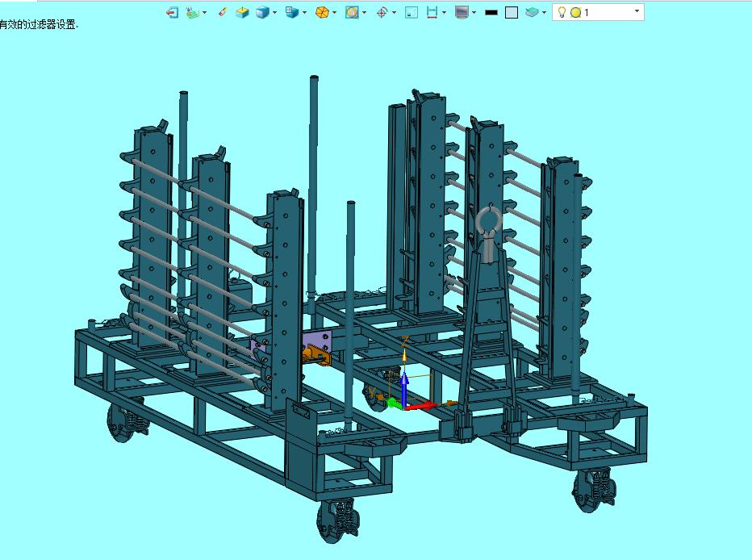Image resolution: width=752 pixels, height=560 pixels.
Task: Click the stacked layers icon
Action: (532, 12)
